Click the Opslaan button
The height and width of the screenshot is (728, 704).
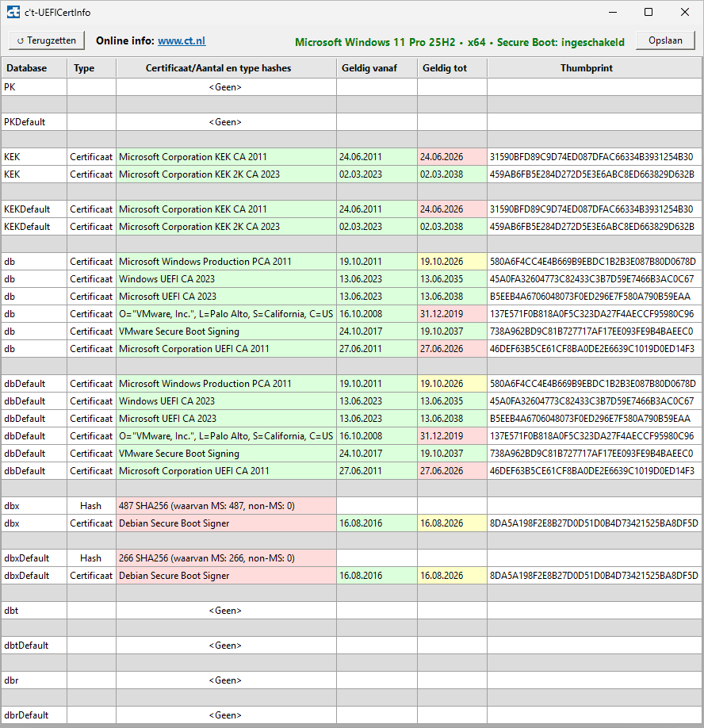[x=665, y=40]
